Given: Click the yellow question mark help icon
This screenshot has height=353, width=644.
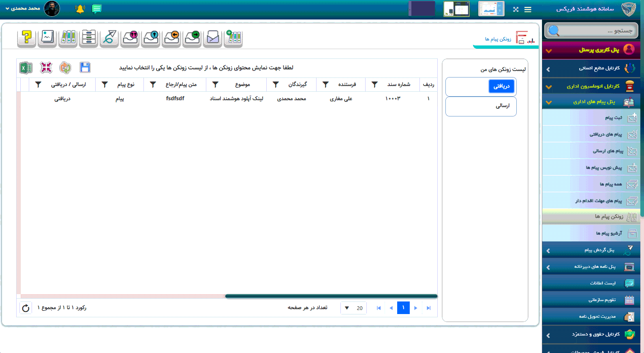Looking at the screenshot, I should (26, 38).
